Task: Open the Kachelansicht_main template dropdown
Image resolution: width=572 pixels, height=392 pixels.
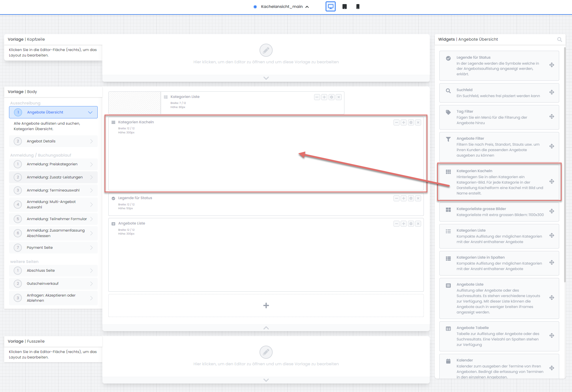Action: click(282, 7)
